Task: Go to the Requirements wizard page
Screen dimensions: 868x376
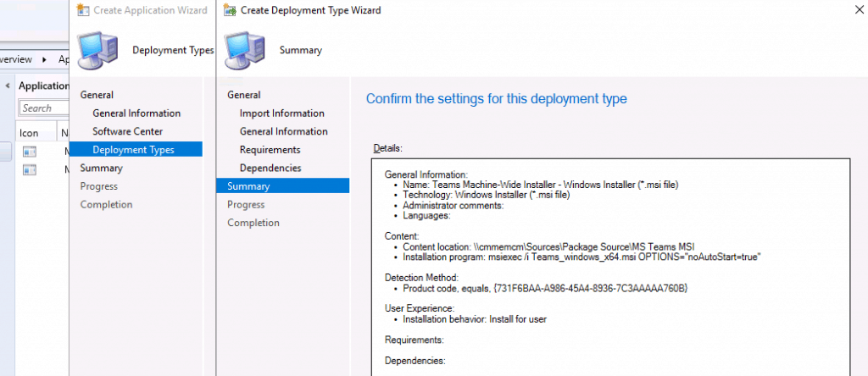Action: click(270, 150)
